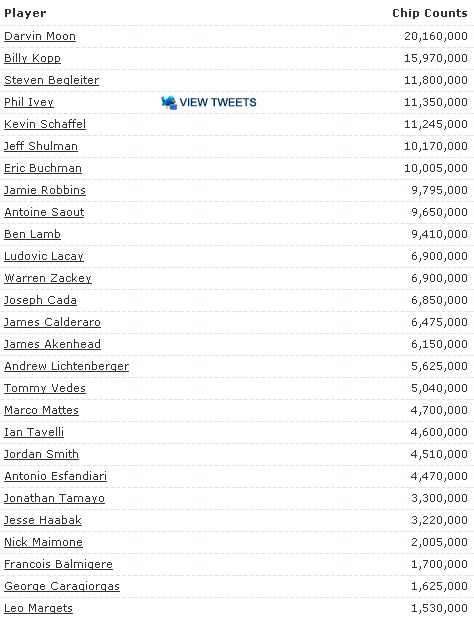This screenshot has width=474, height=619.
Task: Select the Billy Kopp player link
Action: (32, 58)
